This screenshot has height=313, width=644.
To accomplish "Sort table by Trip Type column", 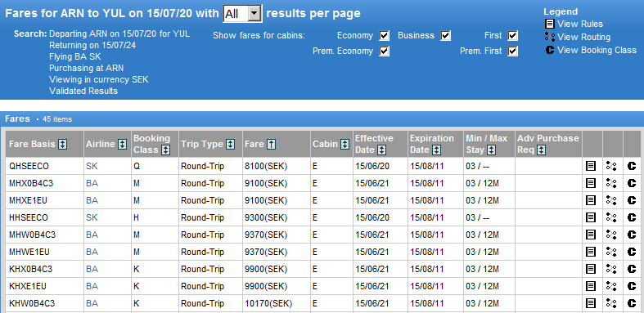I will [231, 145].
